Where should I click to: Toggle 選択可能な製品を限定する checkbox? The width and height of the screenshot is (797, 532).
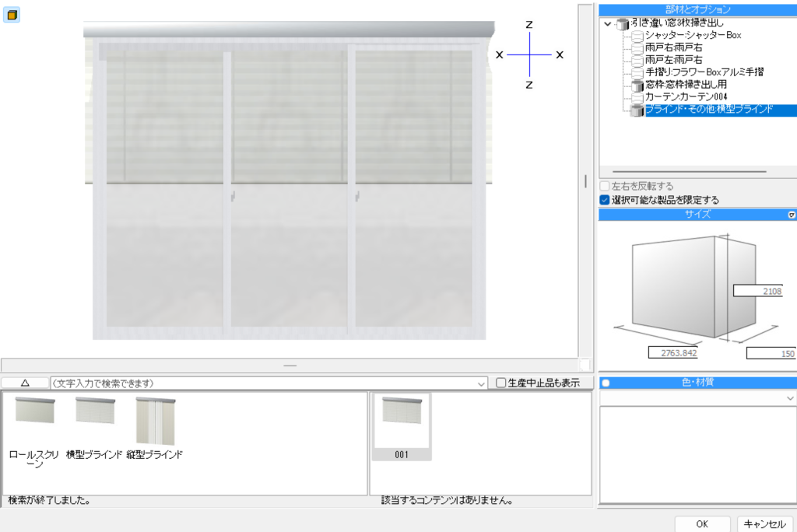click(605, 200)
